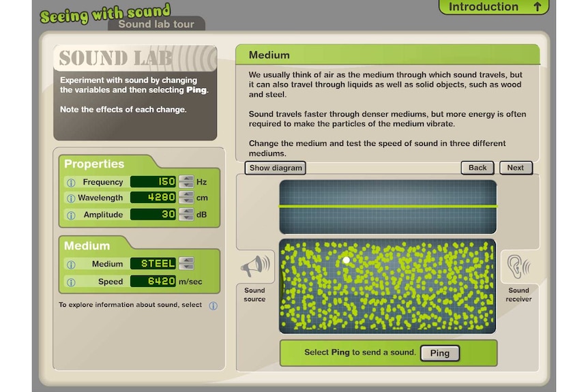
Task: Click the Introduction up-arrow icon
Action: click(538, 6)
